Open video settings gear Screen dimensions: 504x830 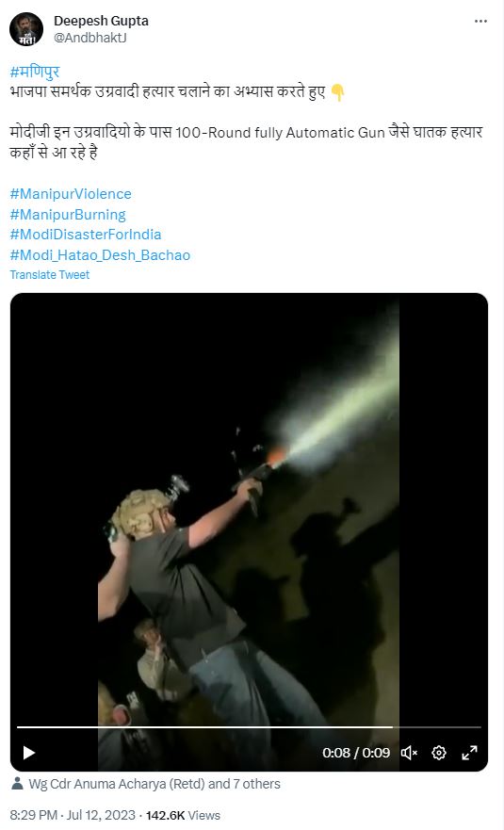click(439, 752)
